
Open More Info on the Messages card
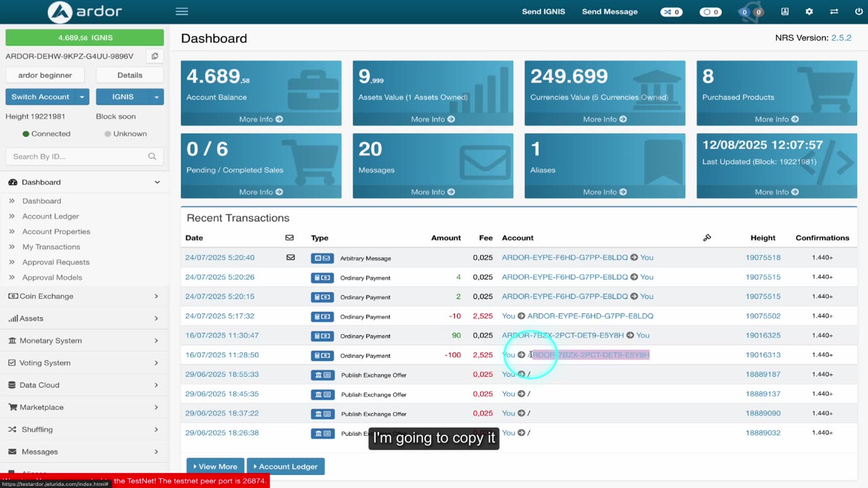point(433,192)
